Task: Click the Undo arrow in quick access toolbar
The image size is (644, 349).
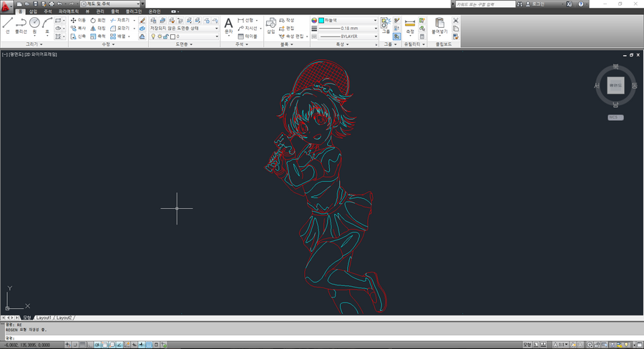Action: (59, 4)
